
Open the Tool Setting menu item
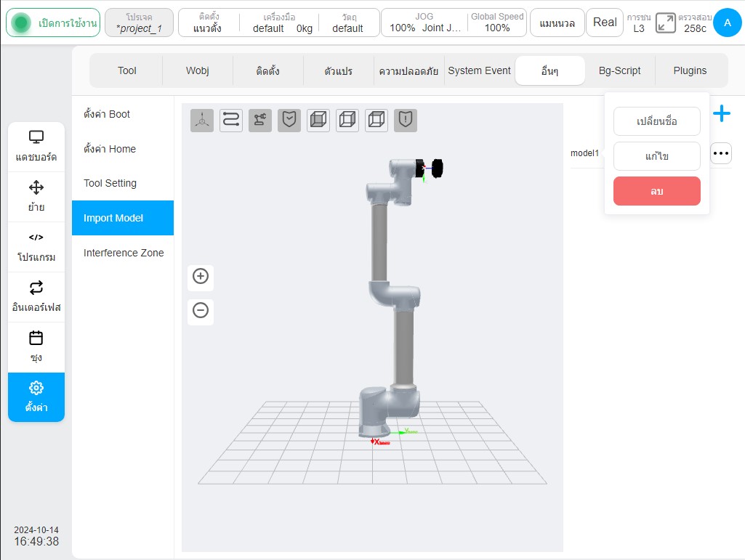pos(123,183)
